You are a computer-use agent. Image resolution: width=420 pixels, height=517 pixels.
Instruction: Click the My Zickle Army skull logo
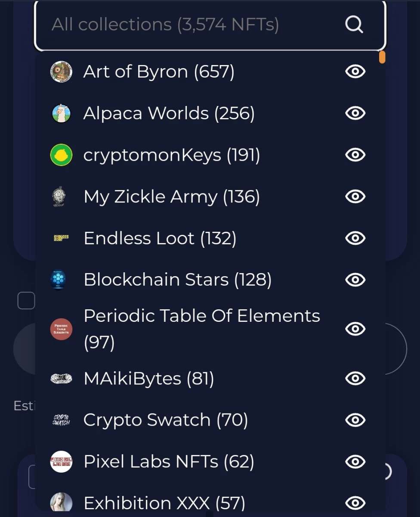click(x=60, y=197)
